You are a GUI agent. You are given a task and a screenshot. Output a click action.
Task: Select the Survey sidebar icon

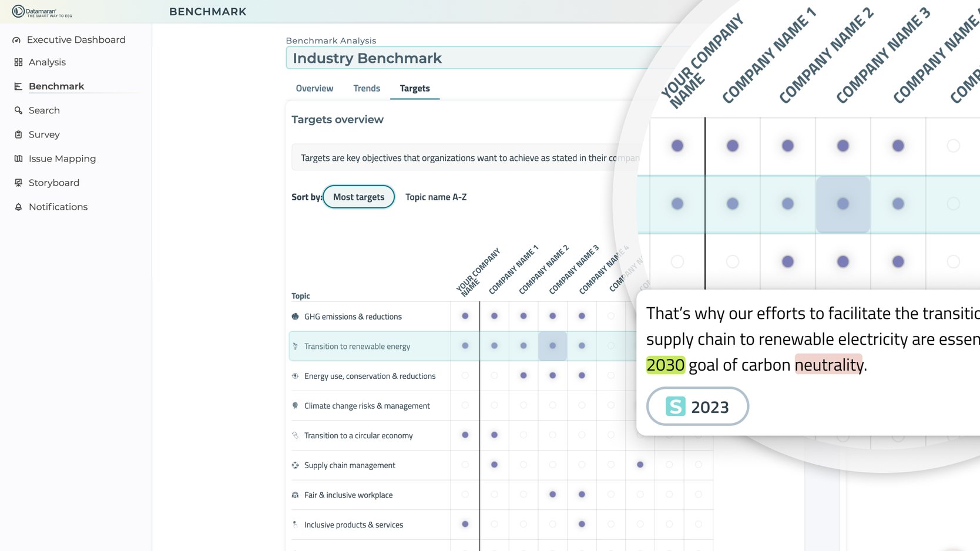click(18, 134)
